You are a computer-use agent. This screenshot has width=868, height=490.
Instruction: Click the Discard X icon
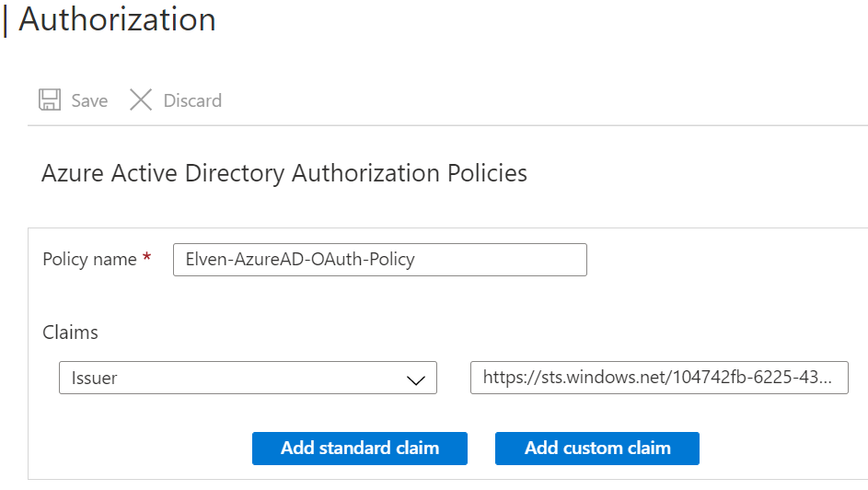tap(141, 100)
